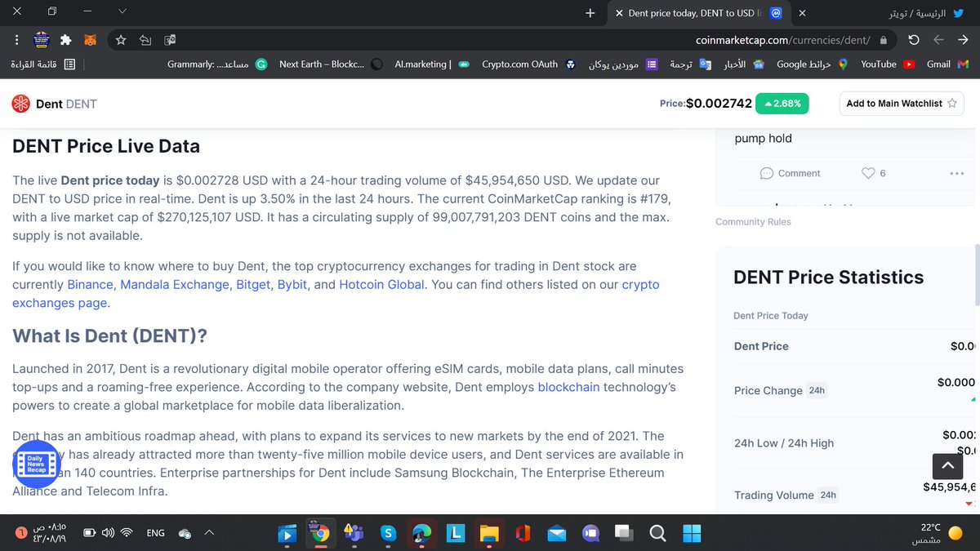This screenshot has width=980, height=551.
Task: Follow the Bybit link
Action: pos(292,284)
